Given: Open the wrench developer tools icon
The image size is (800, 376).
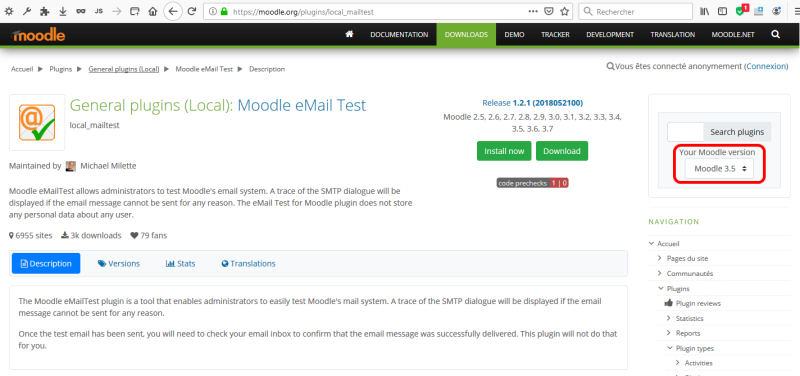Looking at the screenshot, I should (x=28, y=11).
